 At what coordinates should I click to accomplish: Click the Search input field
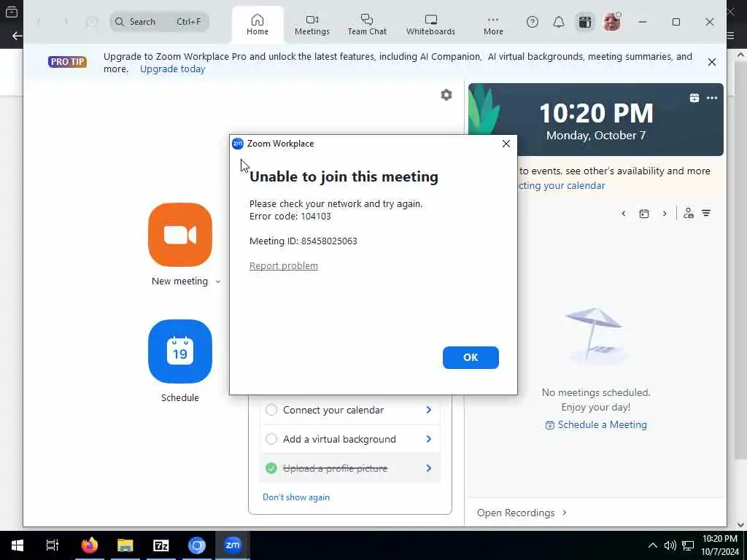pyautogui.click(x=159, y=22)
